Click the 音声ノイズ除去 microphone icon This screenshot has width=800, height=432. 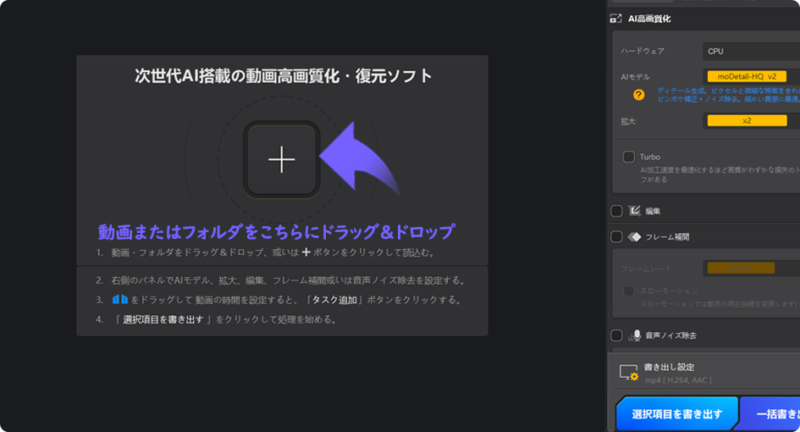pos(634,335)
